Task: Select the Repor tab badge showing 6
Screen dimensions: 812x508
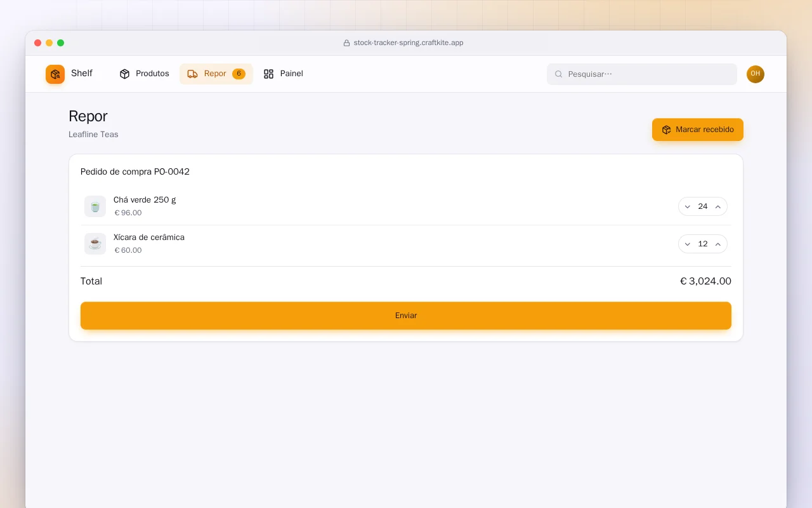Action: coord(239,74)
